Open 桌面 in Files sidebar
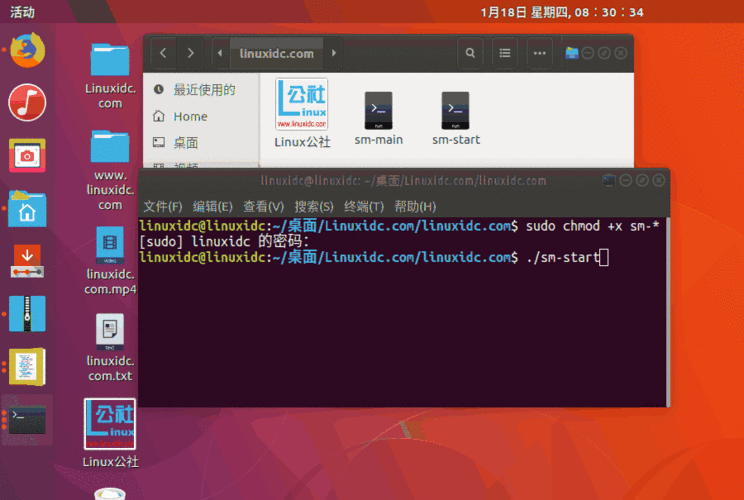The height and width of the screenshot is (500, 744). [x=202, y=142]
